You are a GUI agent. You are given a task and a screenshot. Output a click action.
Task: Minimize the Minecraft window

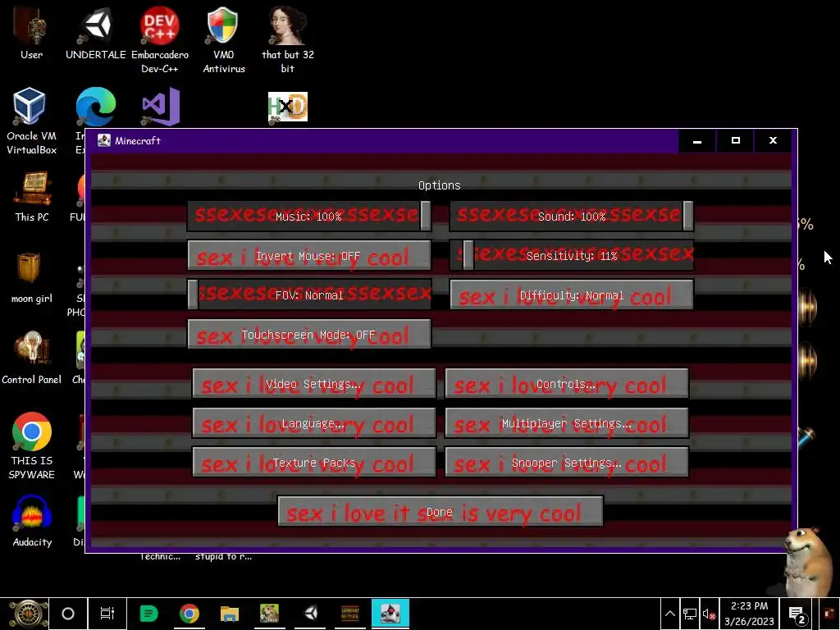(x=697, y=141)
